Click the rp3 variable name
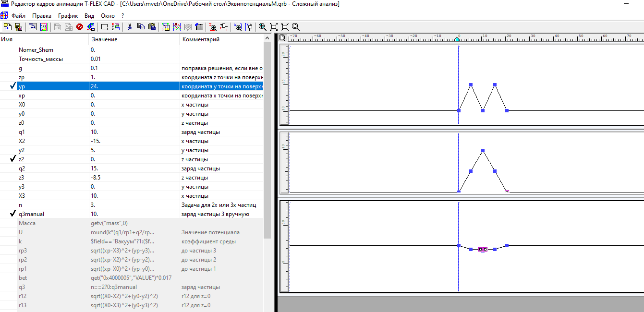The height and width of the screenshot is (312, 644). 23,251
